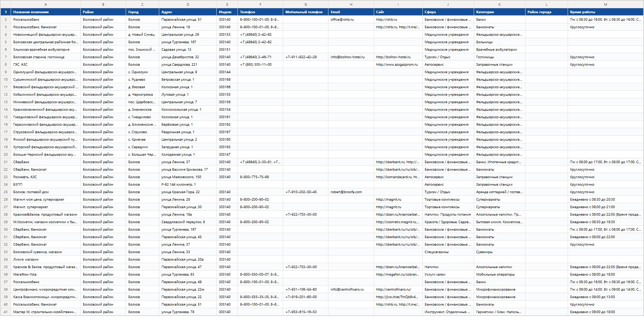Select the mobile number +7–910–202–50–45
Viewport: 644px width, 322px height.
click(x=306, y=192)
